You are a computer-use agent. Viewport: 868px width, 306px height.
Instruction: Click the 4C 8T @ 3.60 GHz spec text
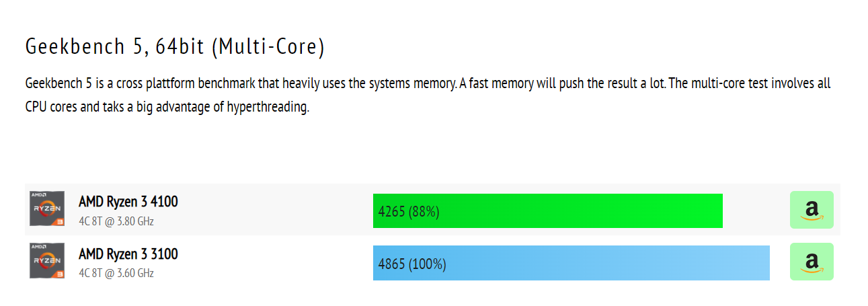tap(116, 273)
